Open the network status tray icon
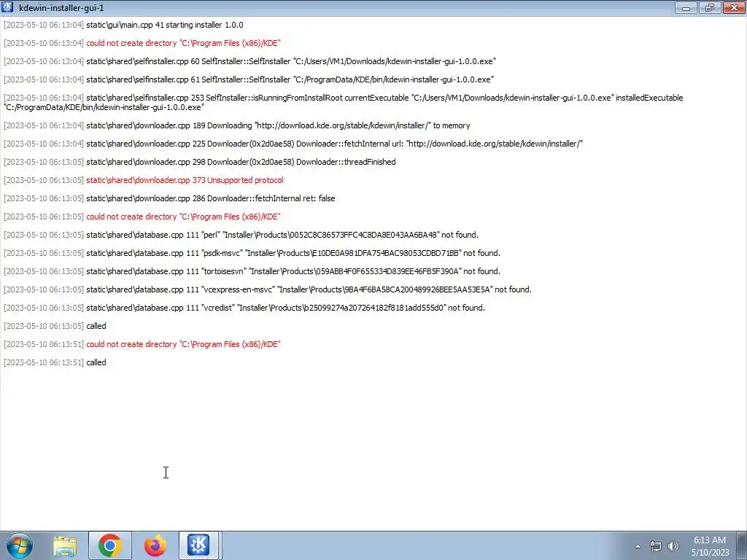 [656, 546]
